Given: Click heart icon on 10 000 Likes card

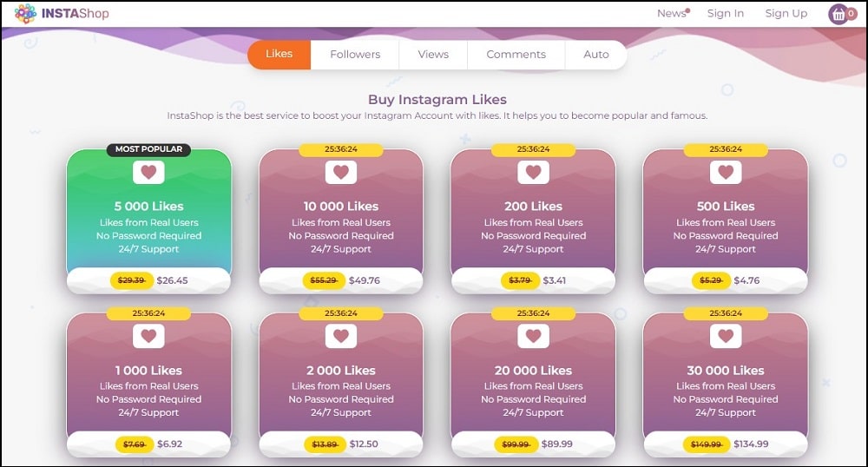Looking at the screenshot, I should [x=341, y=172].
